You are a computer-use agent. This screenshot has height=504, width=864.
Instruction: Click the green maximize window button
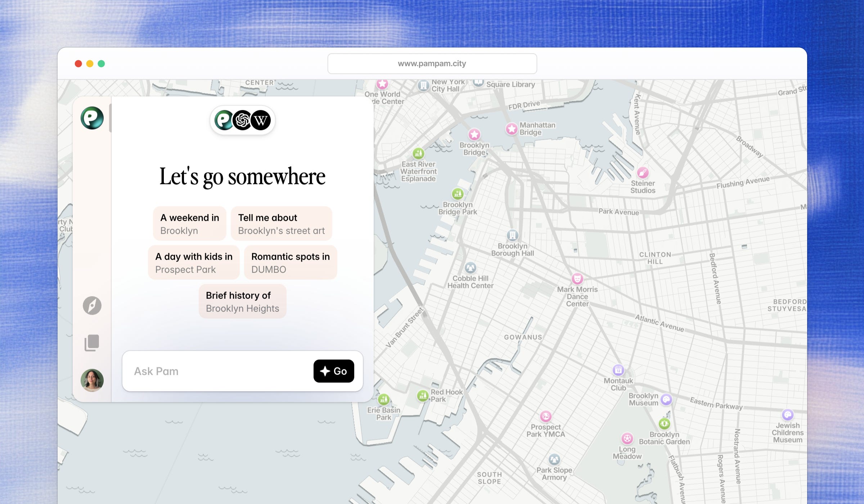point(101,64)
